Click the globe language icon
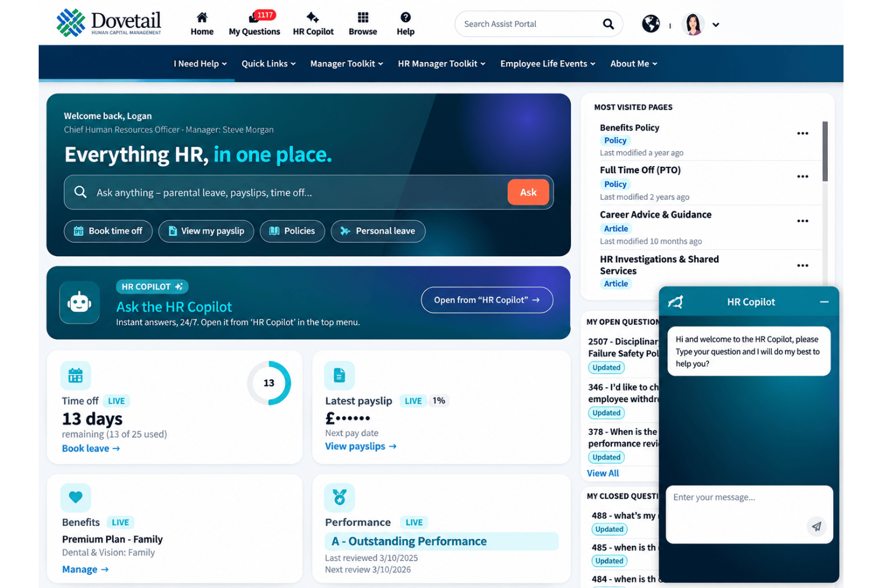Image resolution: width=882 pixels, height=588 pixels. click(x=651, y=24)
